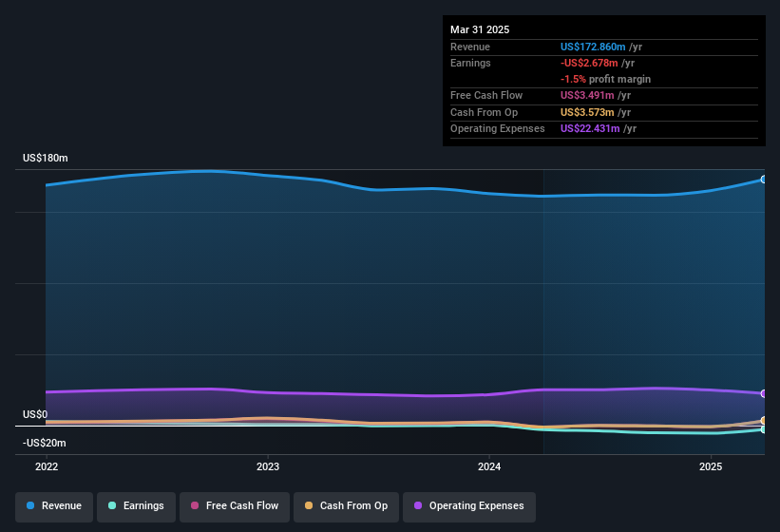Click the US$180m y-axis label
780x532 pixels.
pyautogui.click(x=46, y=158)
